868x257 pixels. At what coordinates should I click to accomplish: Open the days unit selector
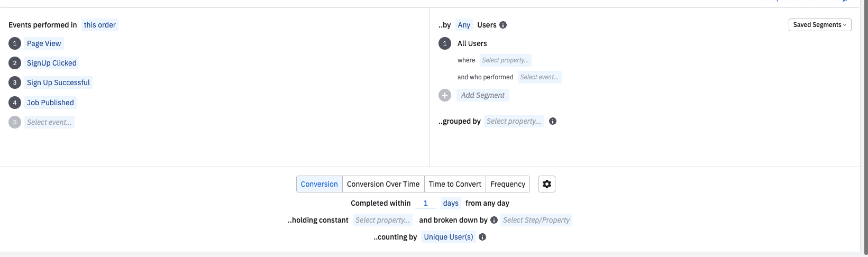coord(451,203)
